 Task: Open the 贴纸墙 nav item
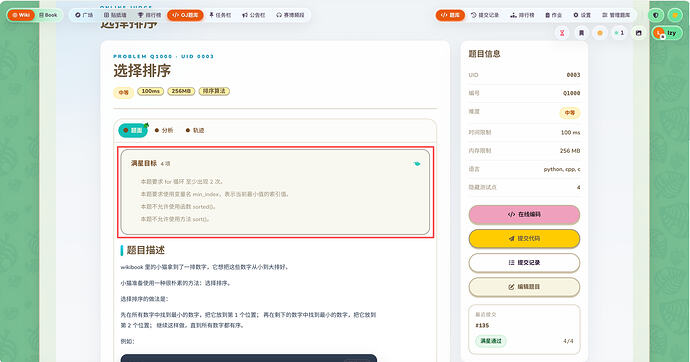click(115, 15)
